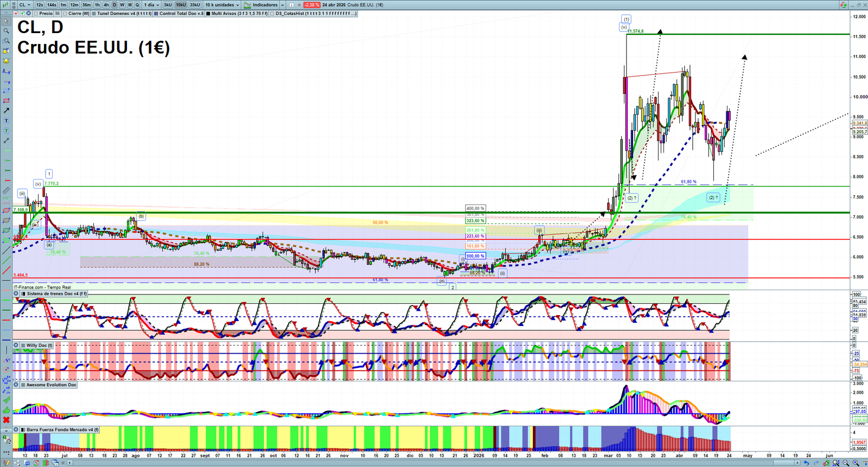Select the arrow cursor tool
The width and height of the screenshot is (868, 467).
pos(6,21)
